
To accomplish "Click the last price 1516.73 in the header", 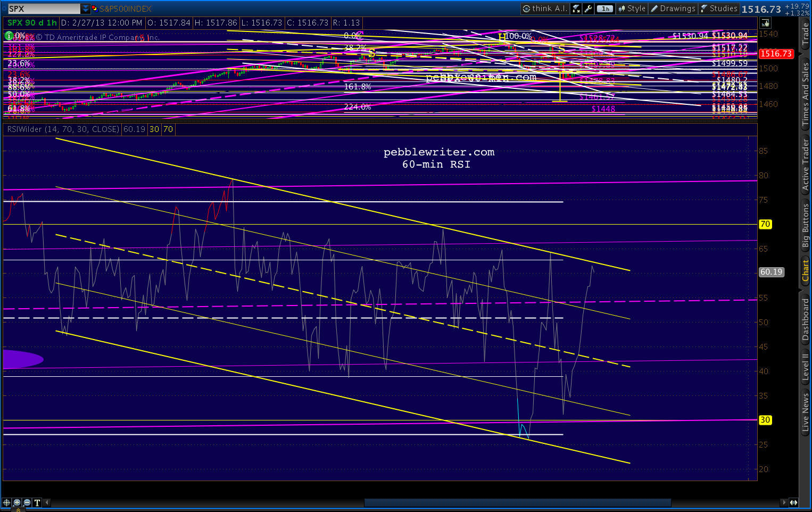I will [x=761, y=9].
